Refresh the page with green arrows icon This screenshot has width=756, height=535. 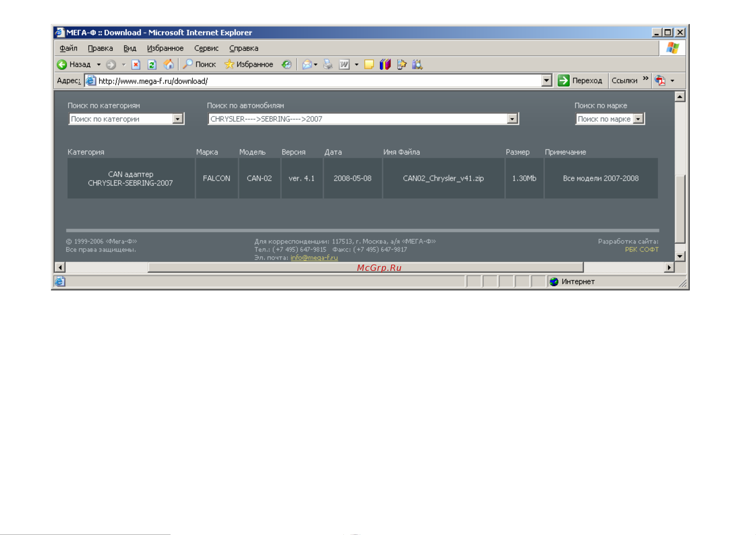click(x=152, y=64)
